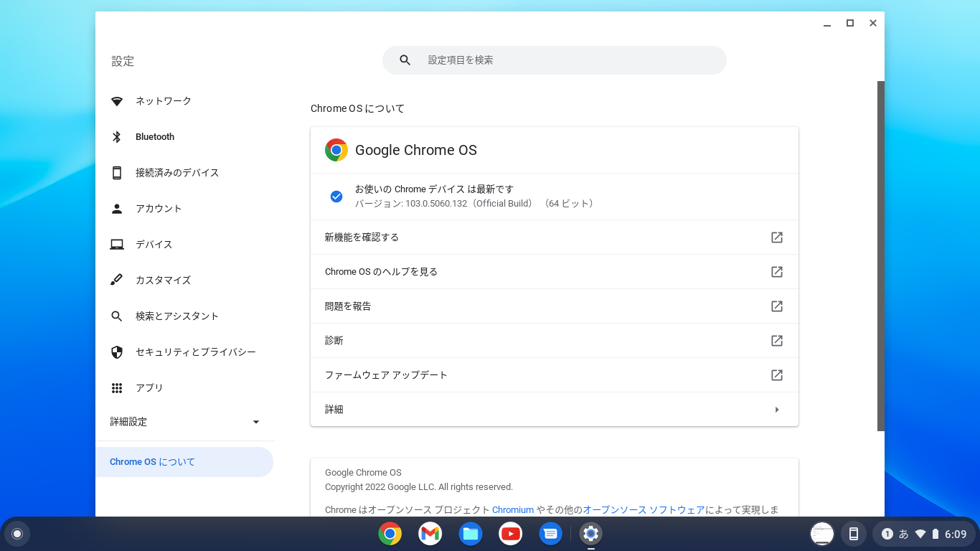980x551 pixels.
Task: Click the tray battery icon
Action: (936, 534)
